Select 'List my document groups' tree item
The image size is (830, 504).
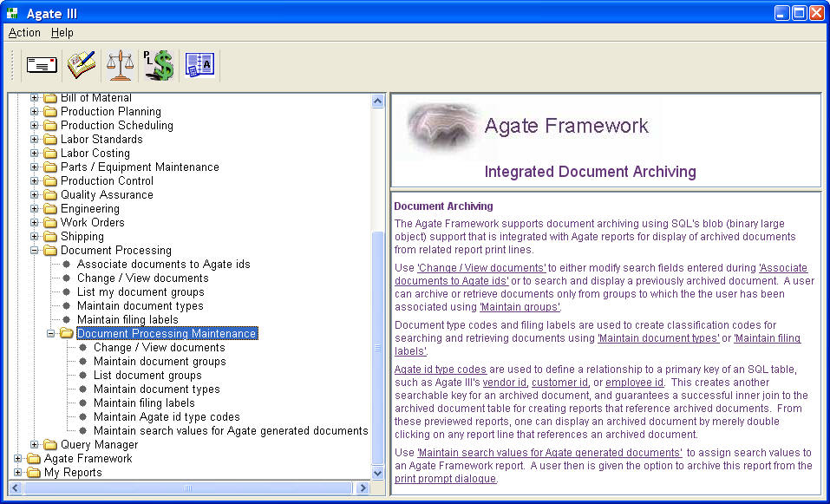[x=141, y=292]
